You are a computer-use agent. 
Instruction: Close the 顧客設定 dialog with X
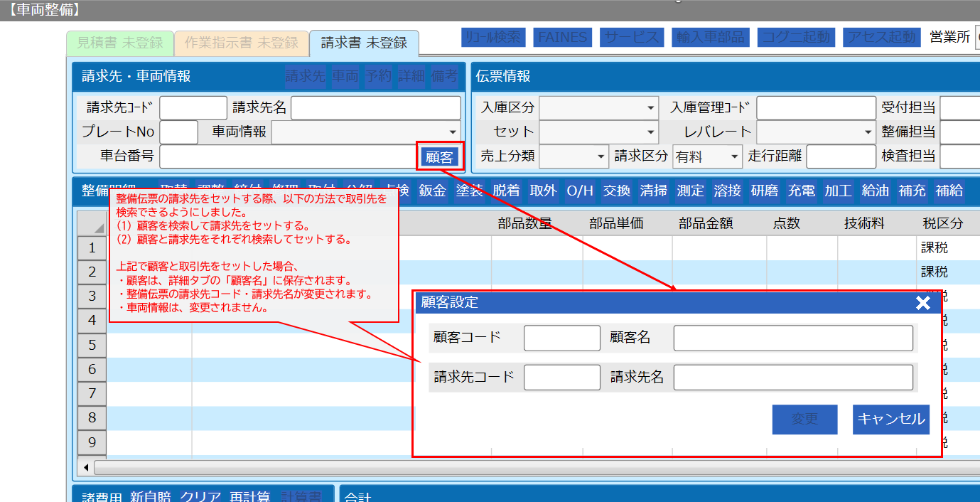[x=922, y=304]
